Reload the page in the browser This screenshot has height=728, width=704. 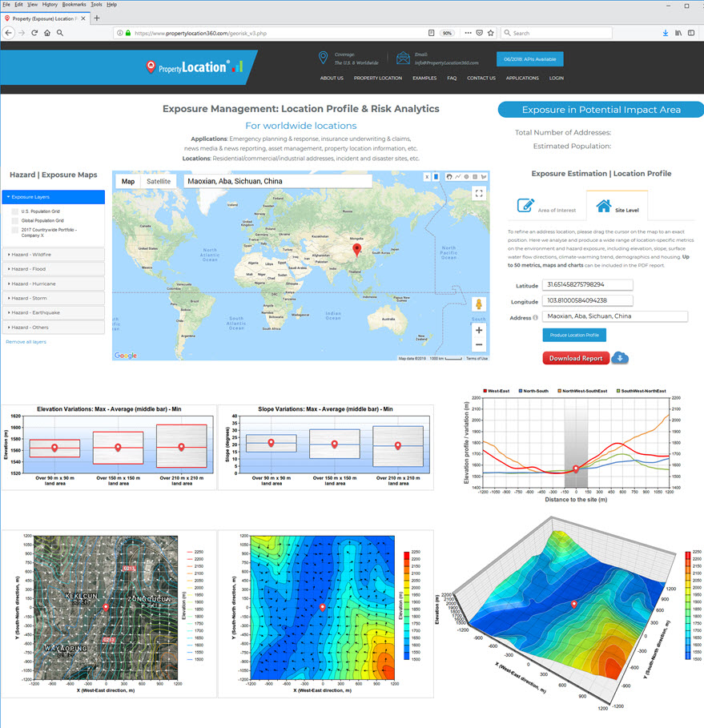[x=34, y=33]
